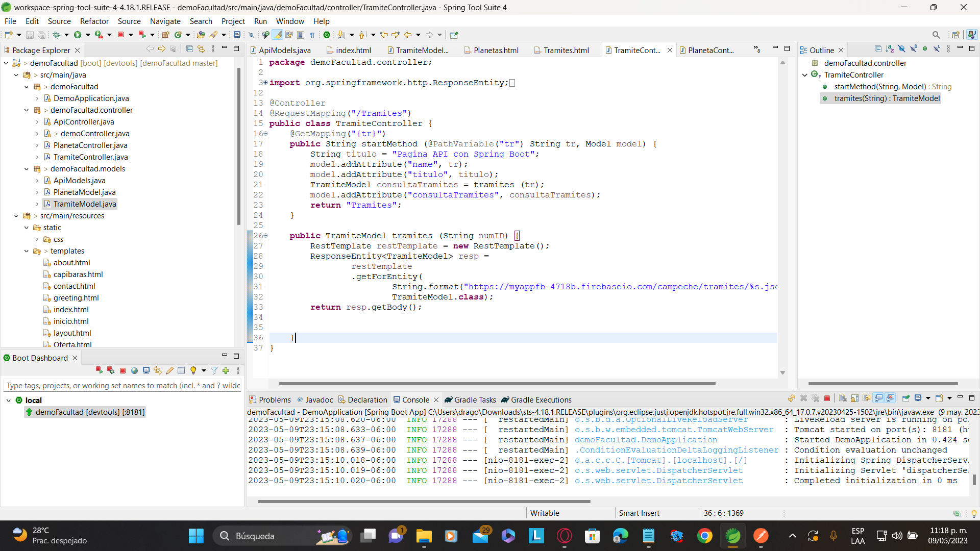Start debugging with the bug toolbar icon
The width and height of the screenshot is (980, 551).
tap(57, 35)
